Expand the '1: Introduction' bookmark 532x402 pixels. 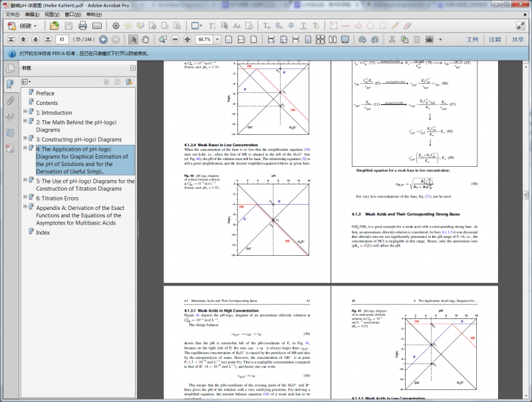pyautogui.click(x=25, y=112)
